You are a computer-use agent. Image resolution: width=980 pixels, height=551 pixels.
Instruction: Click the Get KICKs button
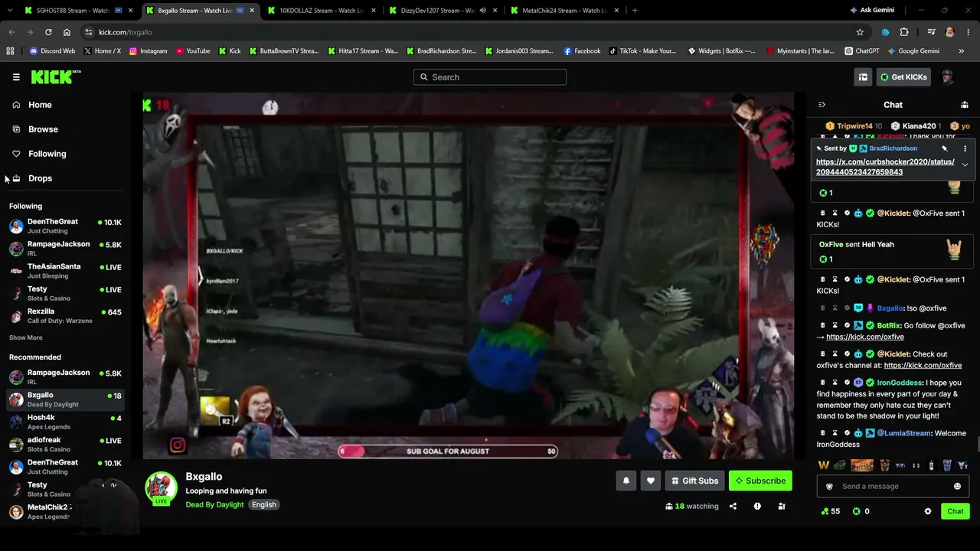[x=903, y=77]
